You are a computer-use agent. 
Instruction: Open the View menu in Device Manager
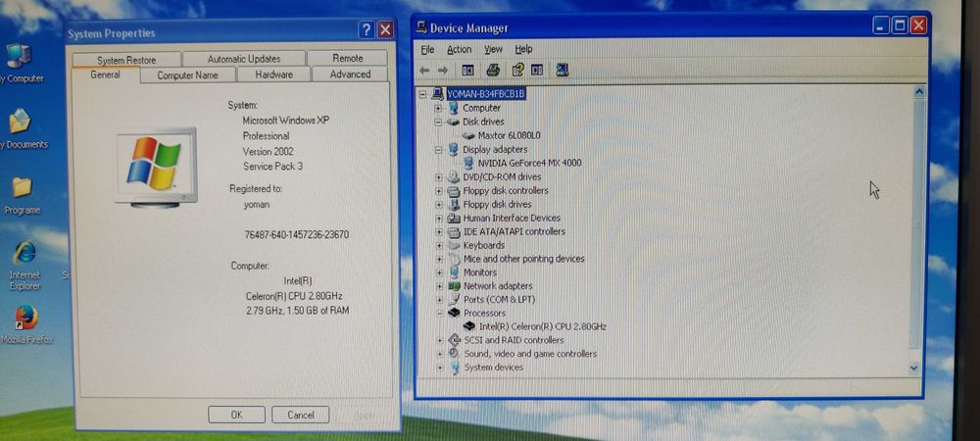pyautogui.click(x=493, y=49)
